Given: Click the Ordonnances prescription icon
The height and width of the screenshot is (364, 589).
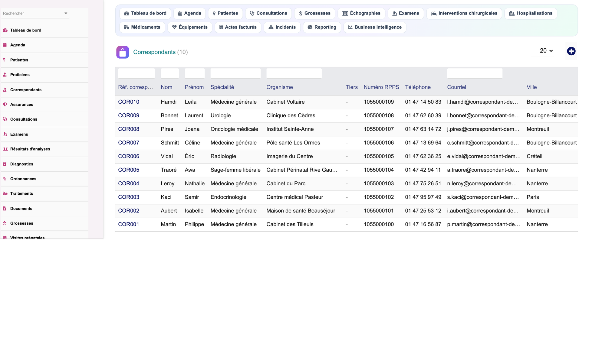Looking at the screenshot, I should tap(5, 179).
